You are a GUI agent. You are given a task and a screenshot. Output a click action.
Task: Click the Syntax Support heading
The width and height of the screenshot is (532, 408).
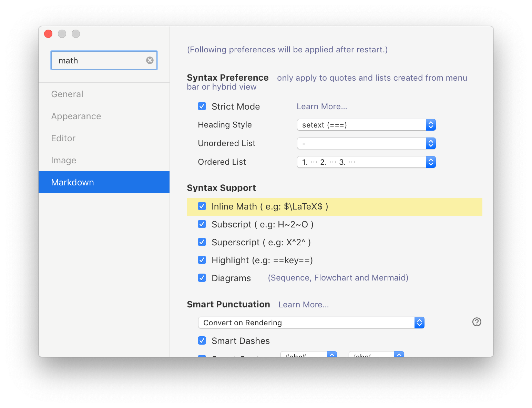coord(221,188)
